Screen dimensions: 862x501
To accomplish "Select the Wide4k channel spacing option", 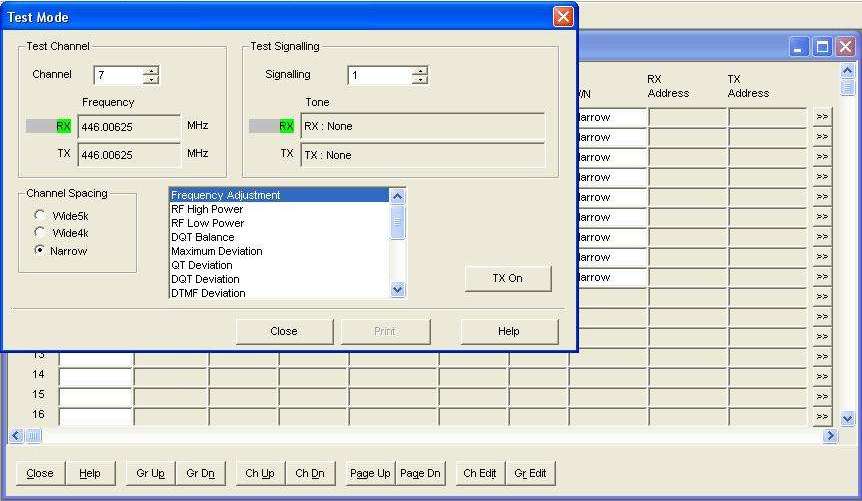I will [x=40, y=233].
